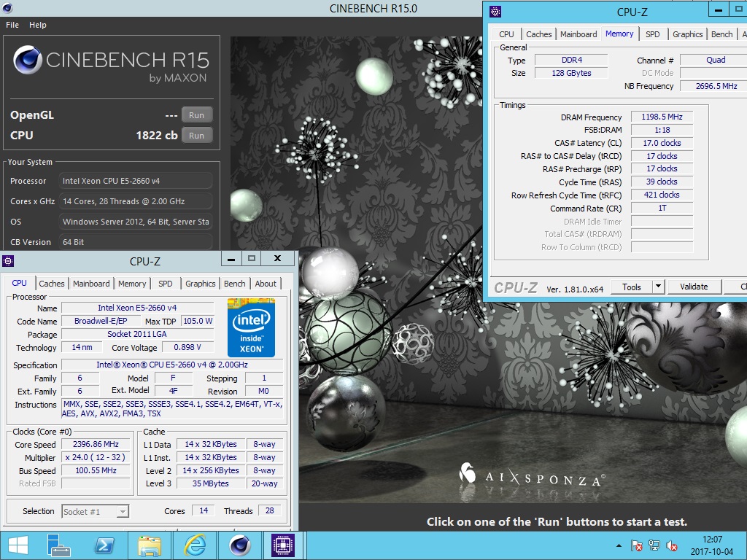This screenshot has width=747, height=560.
Task: Run the CPU benchmark
Action: (x=197, y=135)
